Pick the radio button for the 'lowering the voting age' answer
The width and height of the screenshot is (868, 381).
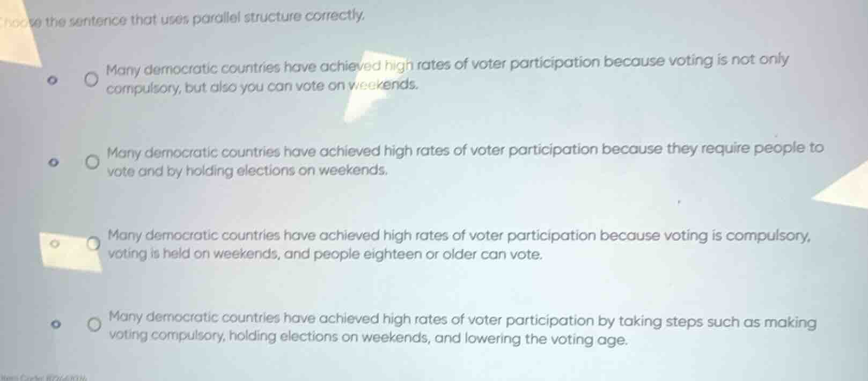pos(94,325)
